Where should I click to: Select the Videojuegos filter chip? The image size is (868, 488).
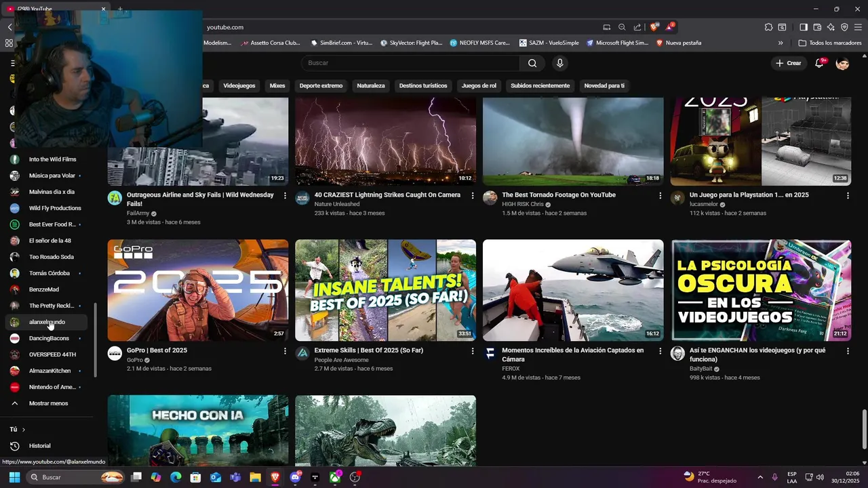pos(239,86)
